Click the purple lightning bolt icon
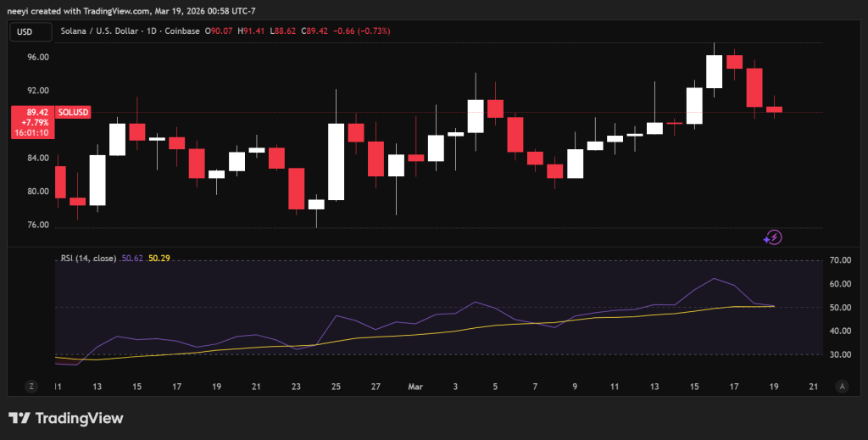Image resolution: width=868 pixels, height=440 pixels. point(773,237)
